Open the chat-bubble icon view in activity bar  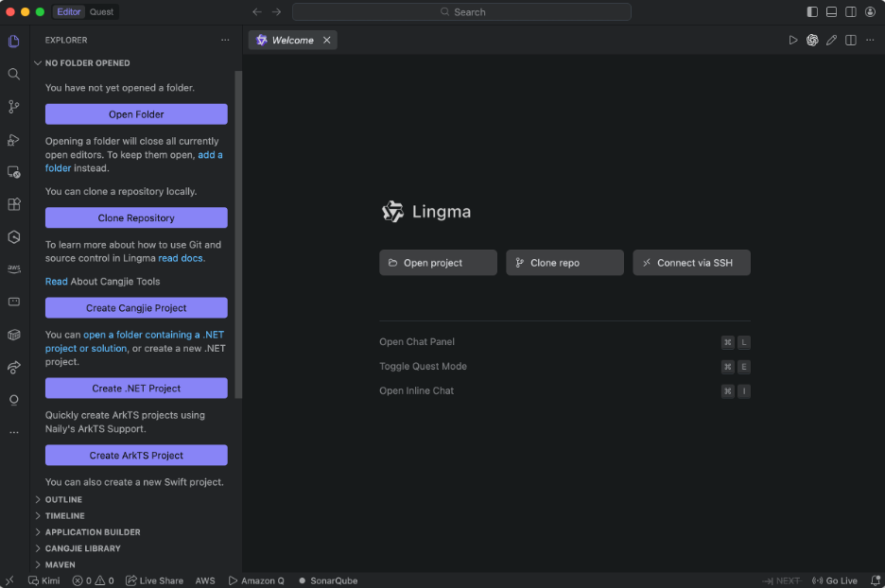click(14, 302)
